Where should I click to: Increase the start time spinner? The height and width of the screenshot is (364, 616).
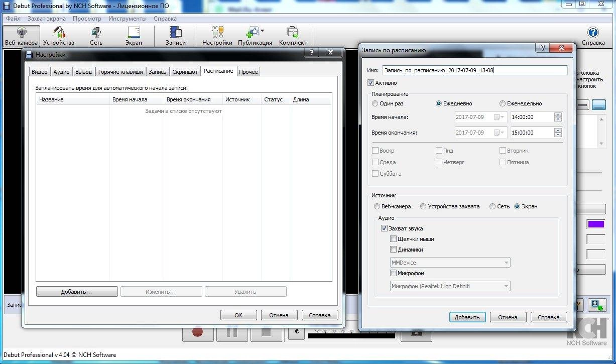[558, 114]
